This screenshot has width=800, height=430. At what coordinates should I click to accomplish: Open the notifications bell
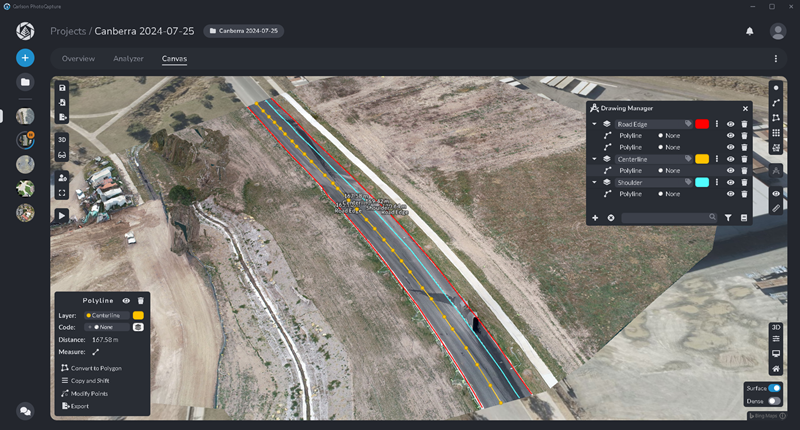749,31
